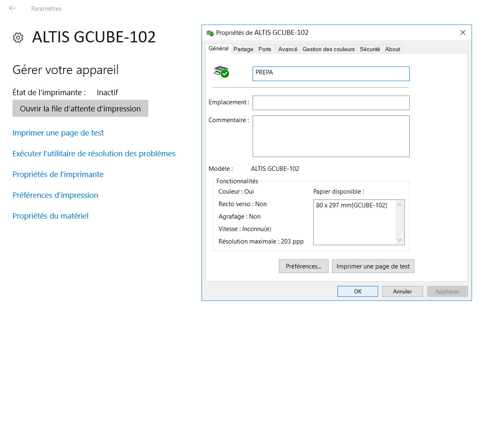Open the Sécurité tab

tap(370, 49)
